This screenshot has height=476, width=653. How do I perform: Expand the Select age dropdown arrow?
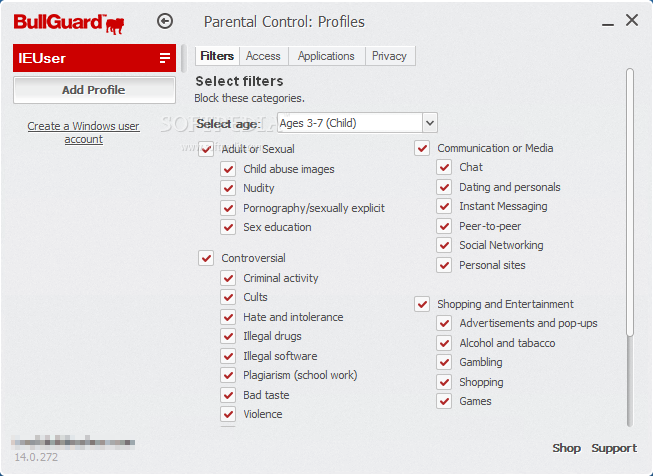tap(430, 123)
